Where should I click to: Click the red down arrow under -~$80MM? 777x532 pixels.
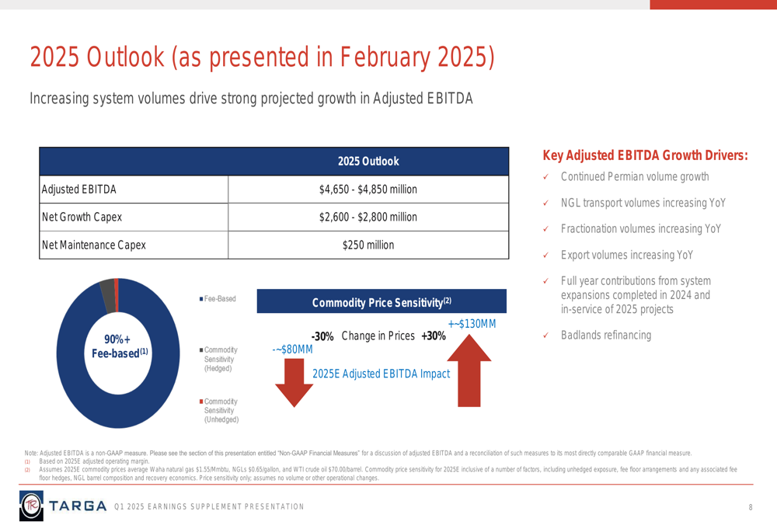pos(294,383)
